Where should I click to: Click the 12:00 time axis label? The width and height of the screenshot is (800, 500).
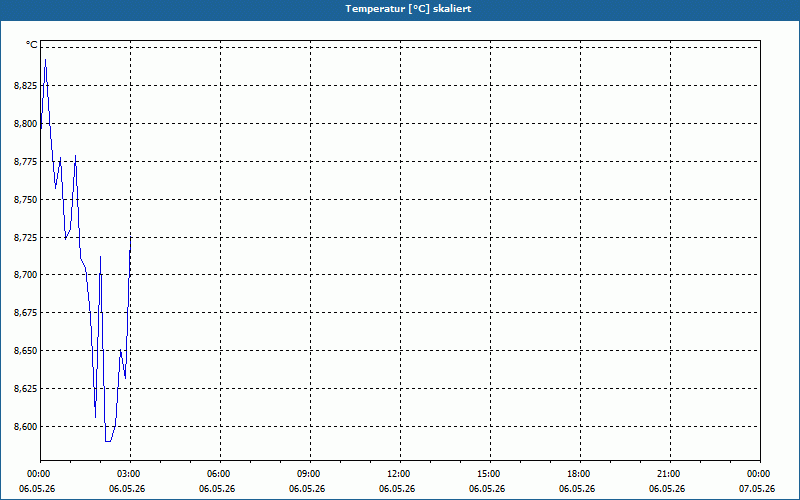(397, 474)
